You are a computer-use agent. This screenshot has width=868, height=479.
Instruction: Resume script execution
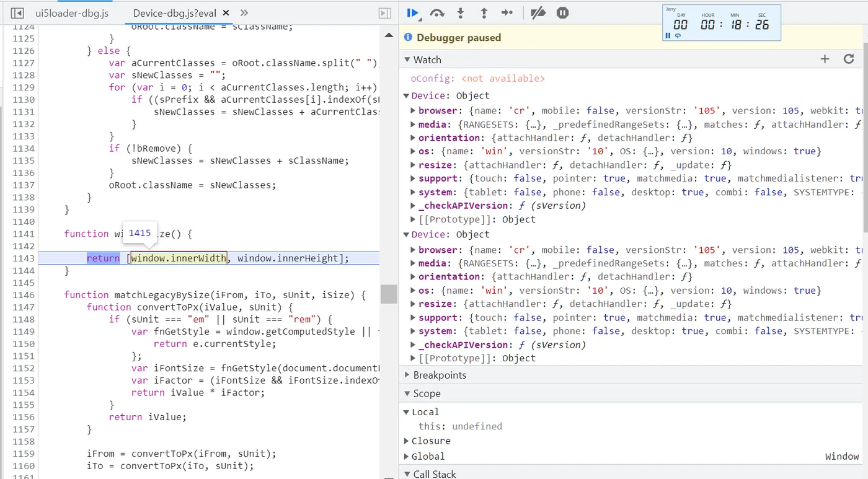pos(413,13)
